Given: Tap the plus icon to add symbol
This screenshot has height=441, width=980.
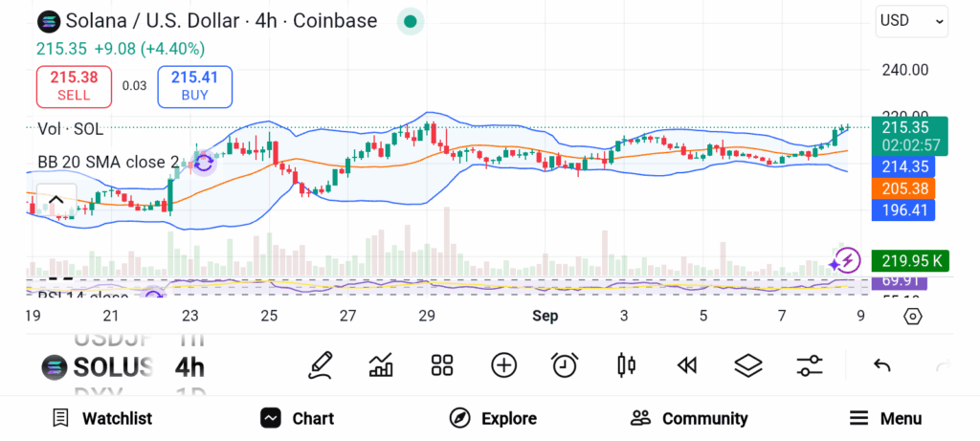Looking at the screenshot, I should coord(503,364).
